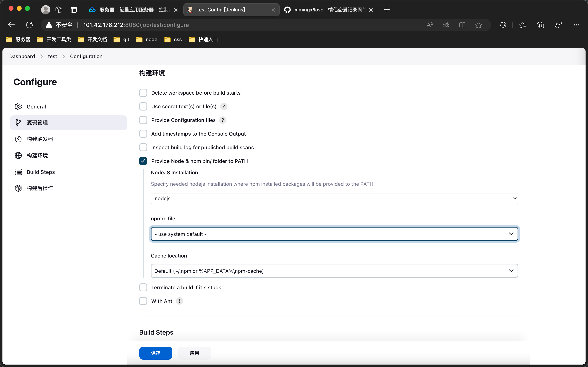Open the Cache location dropdown
This screenshot has height=367, width=588.
[x=334, y=271]
